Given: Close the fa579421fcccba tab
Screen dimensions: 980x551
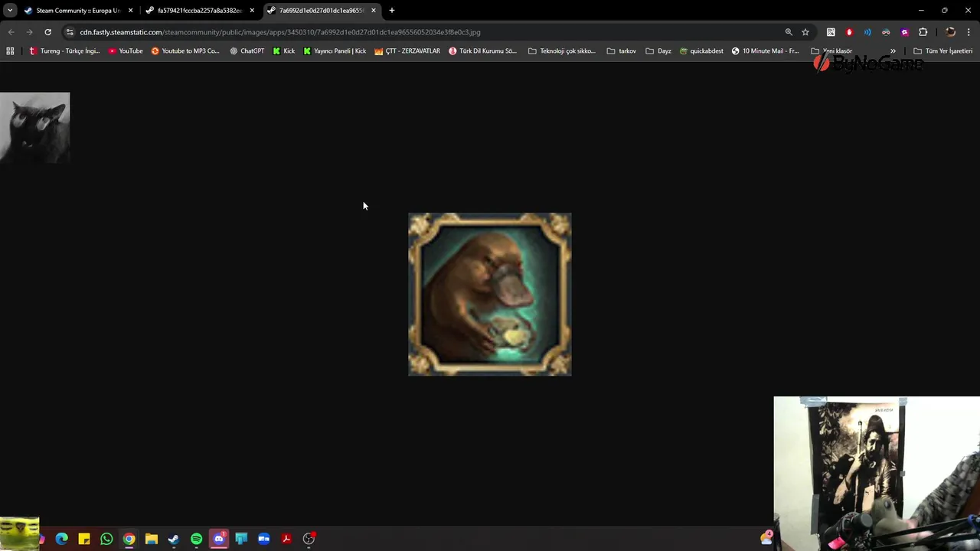Looking at the screenshot, I should 252,11.
